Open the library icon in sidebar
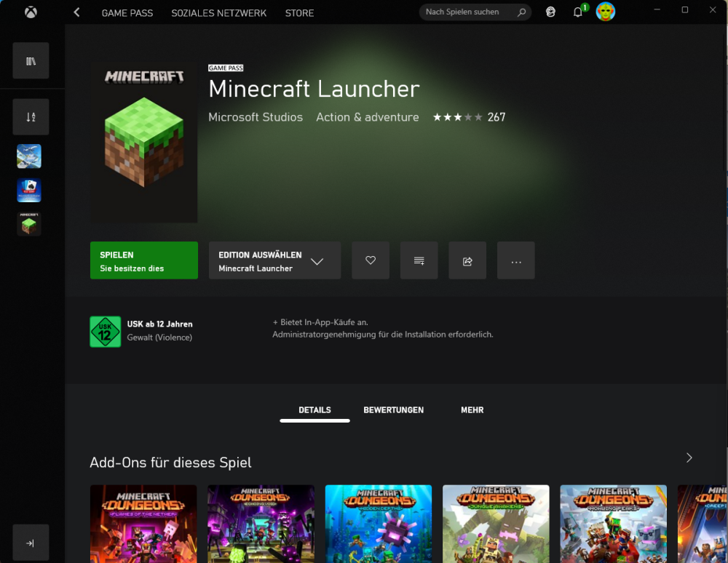Image resolution: width=728 pixels, height=563 pixels. point(31,61)
